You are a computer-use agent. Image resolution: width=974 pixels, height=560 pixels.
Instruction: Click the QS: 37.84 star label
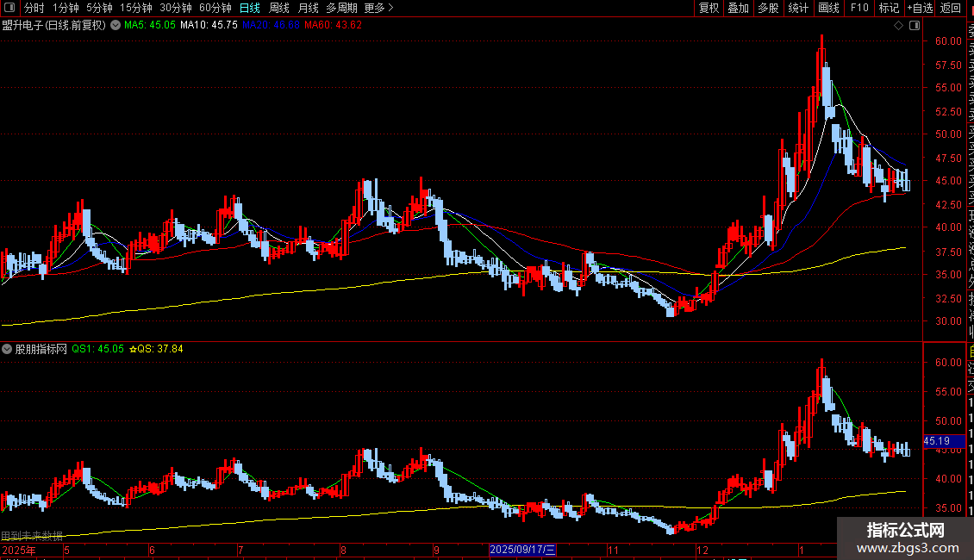156,349
